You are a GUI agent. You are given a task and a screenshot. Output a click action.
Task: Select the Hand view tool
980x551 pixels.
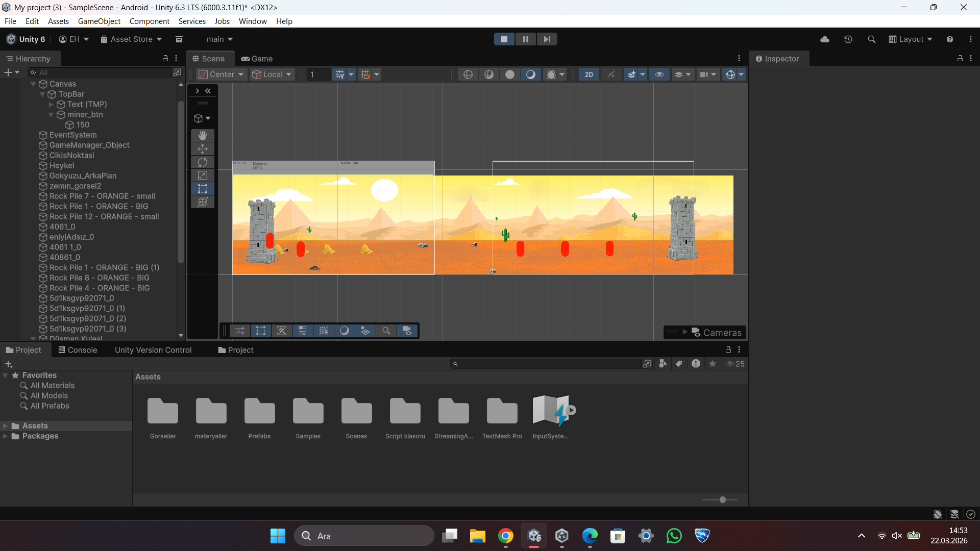point(203,135)
